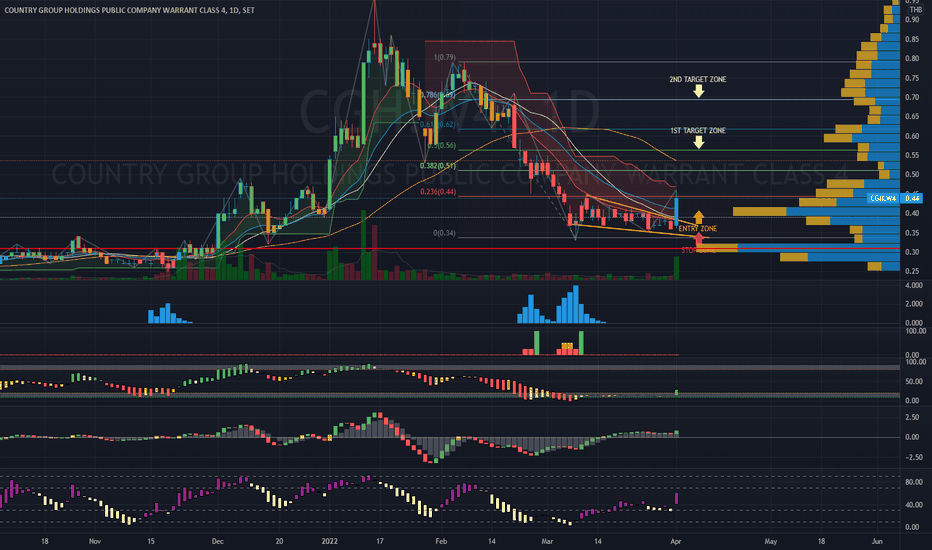Click the white arrow under 2ND TARGET ZONE
This screenshot has width=932, height=550.
coord(698,91)
